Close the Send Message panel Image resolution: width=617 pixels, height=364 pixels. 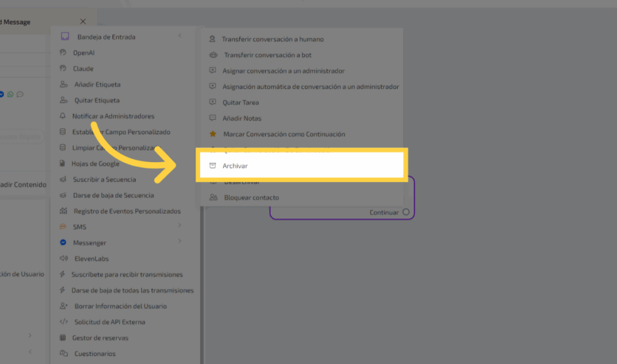[83, 22]
